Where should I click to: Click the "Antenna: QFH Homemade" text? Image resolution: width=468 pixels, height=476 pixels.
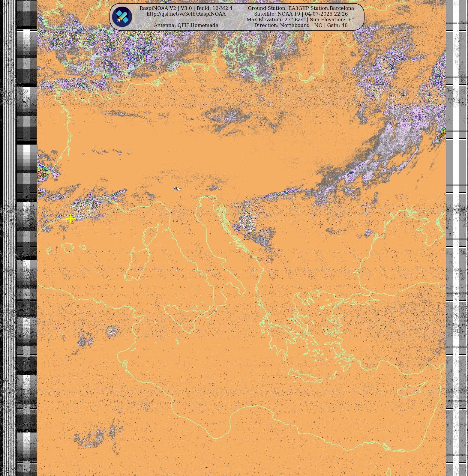(186, 25)
